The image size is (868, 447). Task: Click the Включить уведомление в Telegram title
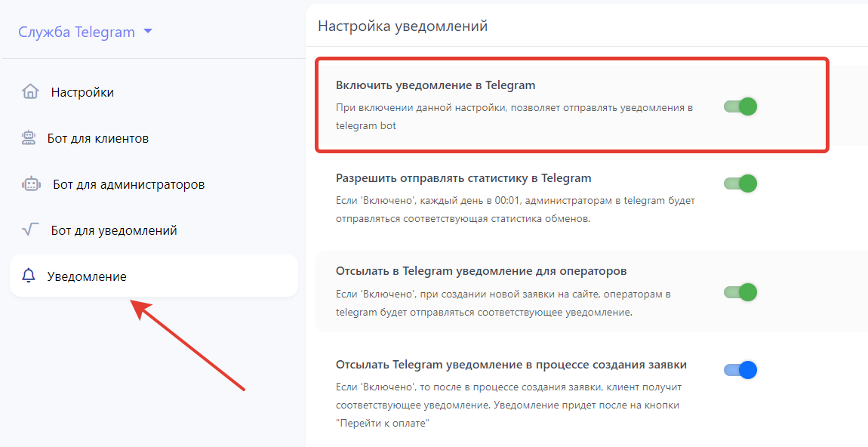tap(436, 85)
